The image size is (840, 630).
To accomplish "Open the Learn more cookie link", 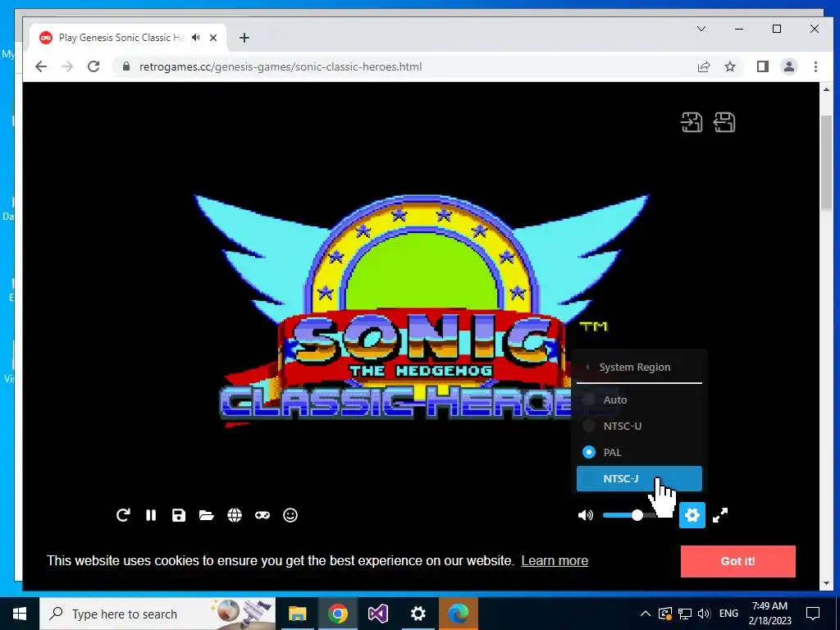I will tap(555, 560).
